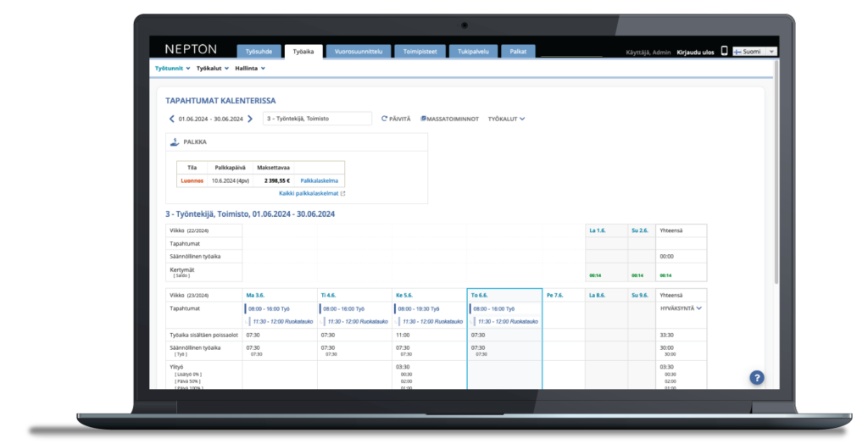Open the Työkalut dropdown beside Massatoiminnot
The height and width of the screenshot is (444, 868).
(506, 119)
